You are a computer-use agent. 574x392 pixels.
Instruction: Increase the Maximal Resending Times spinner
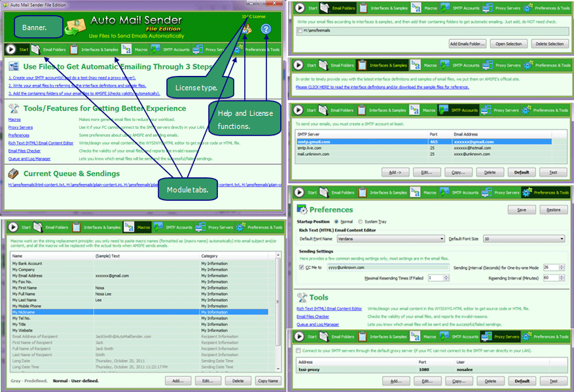click(446, 276)
